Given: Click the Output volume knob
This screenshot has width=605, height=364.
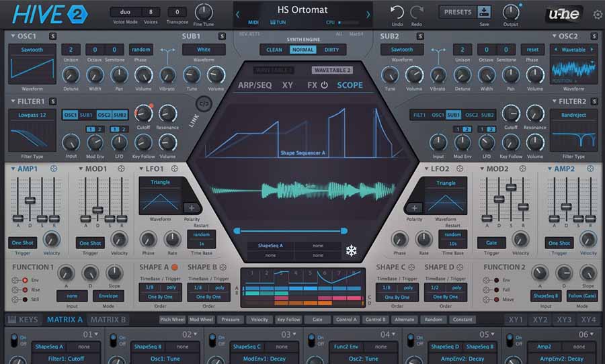Looking at the screenshot, I should click(510, 12).
